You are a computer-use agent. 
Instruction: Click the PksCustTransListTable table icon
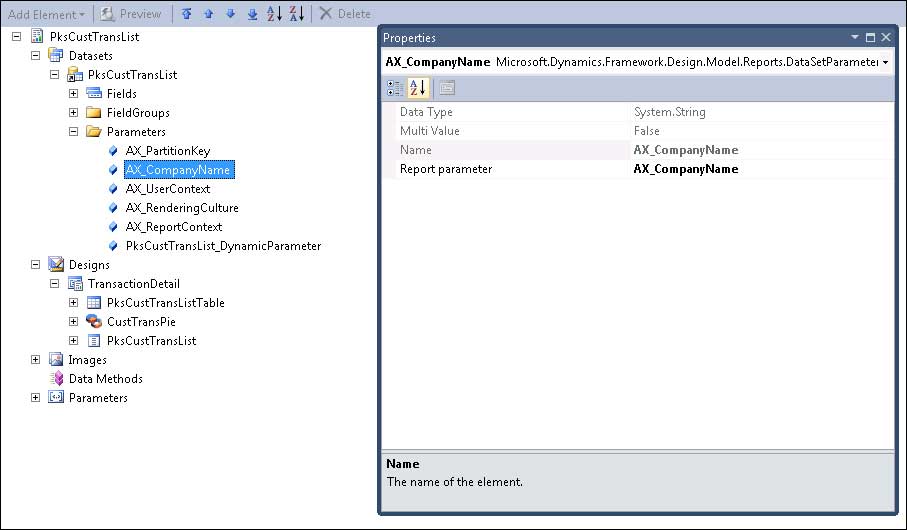pos(94,303)
